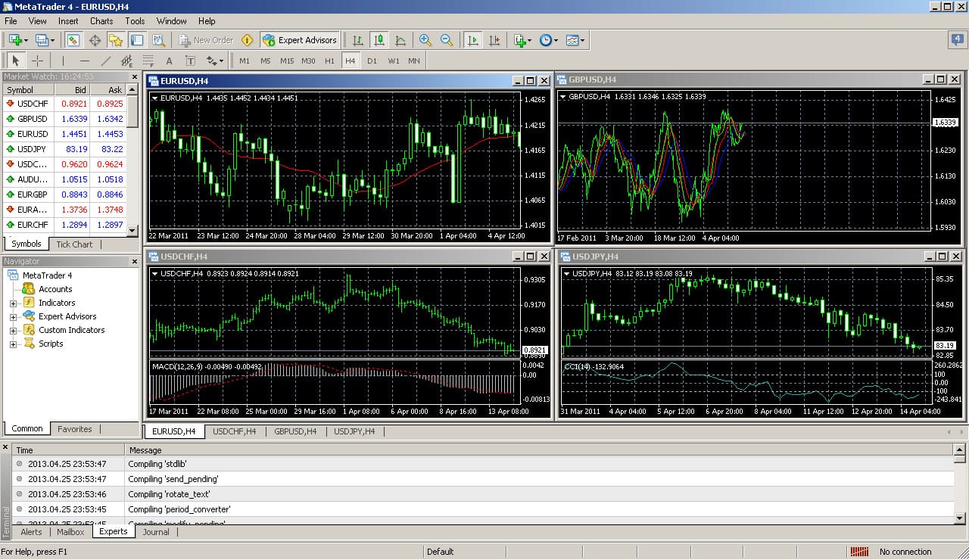Click the Zoom In magnifier icon

425,40
